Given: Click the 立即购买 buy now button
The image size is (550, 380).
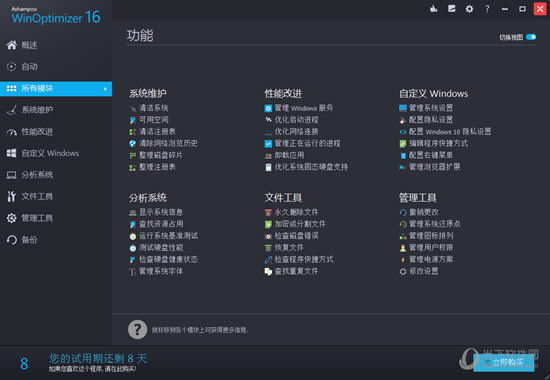Looking at the screenshot, I should 504,362.
